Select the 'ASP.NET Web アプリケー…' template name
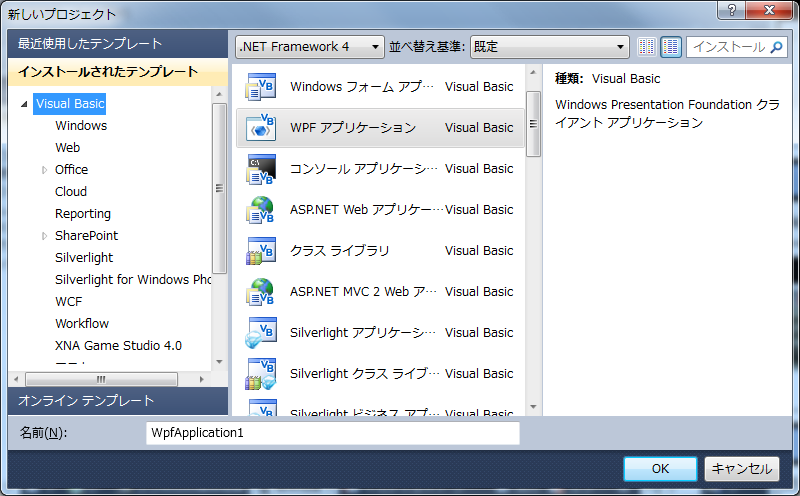The image size is (800, 496). (367, 210)
